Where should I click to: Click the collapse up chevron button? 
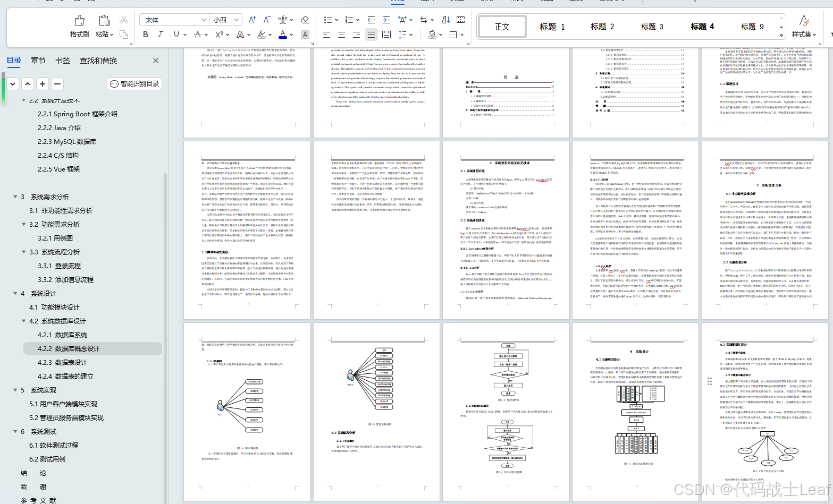tap(28, 84)
